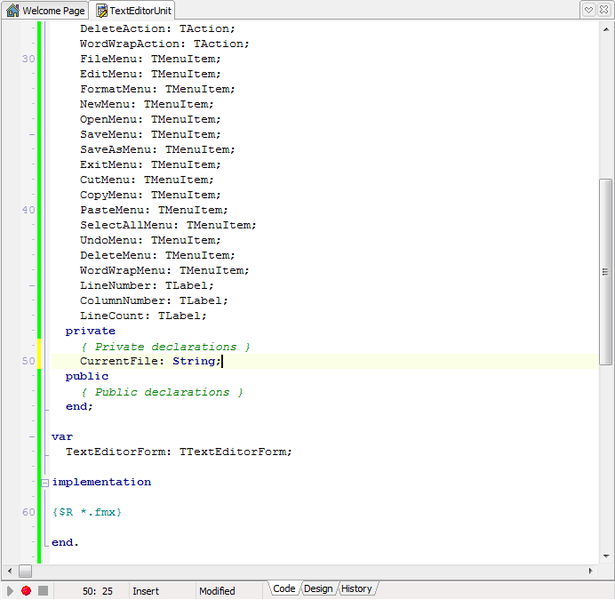Click the vertical scrollbar down arrow
Image resolution: width=615 pixels, height=600 pixels.
click(x=606, y=556)
